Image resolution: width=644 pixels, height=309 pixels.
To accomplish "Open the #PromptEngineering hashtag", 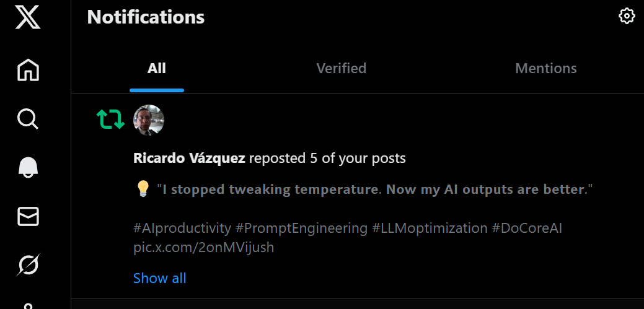I will tap(301, 228).
